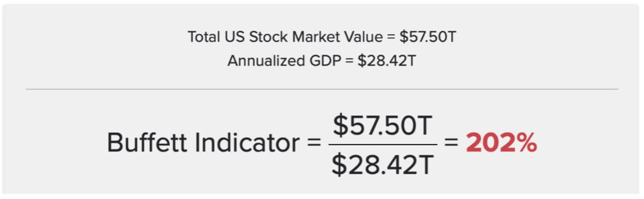Click the equals sign before 202%
The height and width of the screenshot is (199, 644).
click(451, 144)
